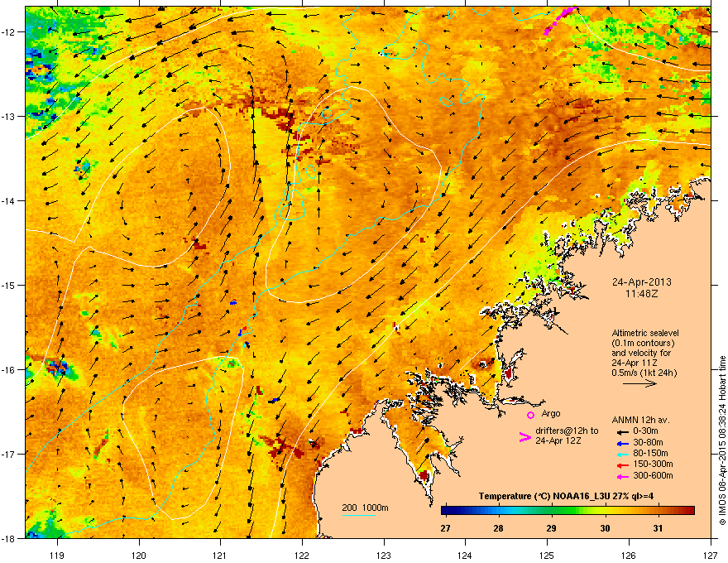Viewport: 728px width, 563px height.
Task: Click the latitude axis label -13
Action: (10, 116)
